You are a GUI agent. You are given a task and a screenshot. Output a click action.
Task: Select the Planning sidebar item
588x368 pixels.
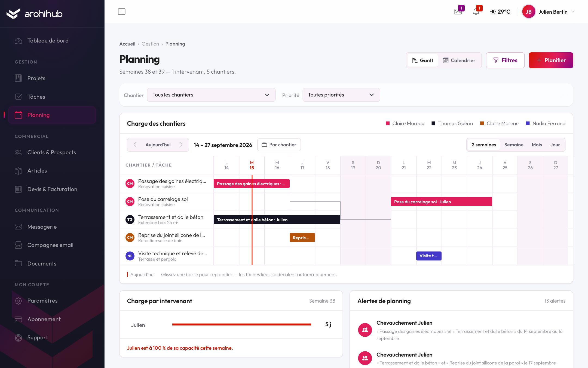point(52,115)
